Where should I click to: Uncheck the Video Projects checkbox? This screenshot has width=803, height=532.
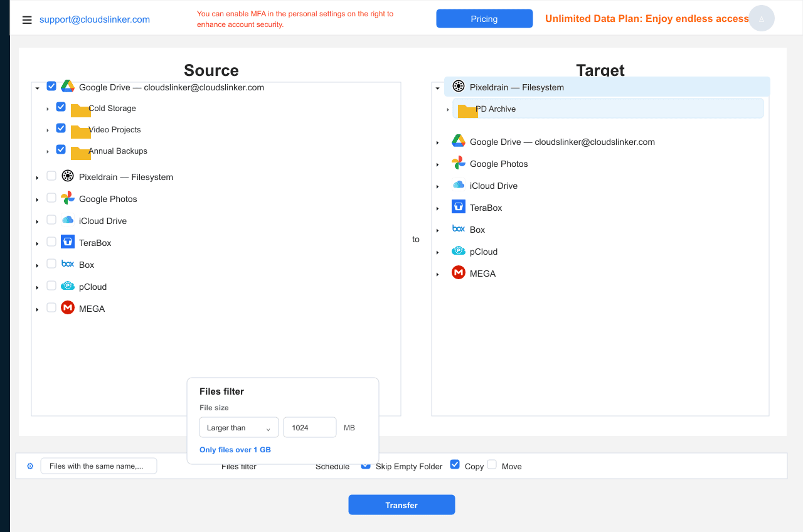click(x=61, y=129)
